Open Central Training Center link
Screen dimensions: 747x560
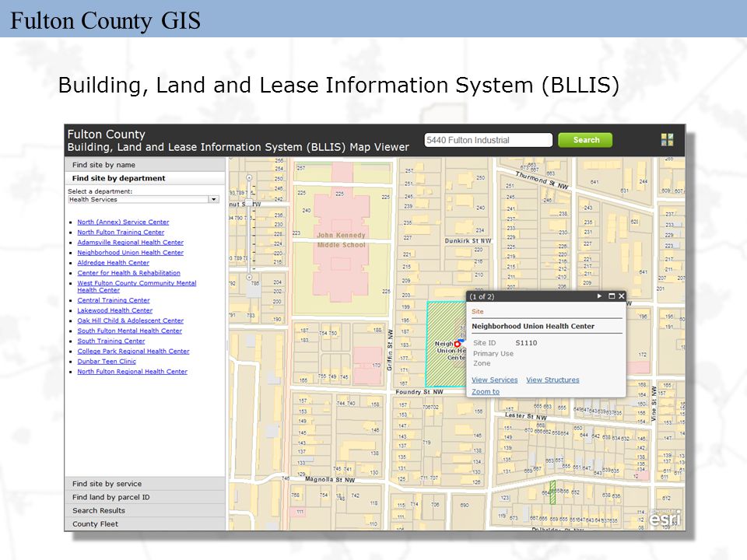tap(114, 300)
